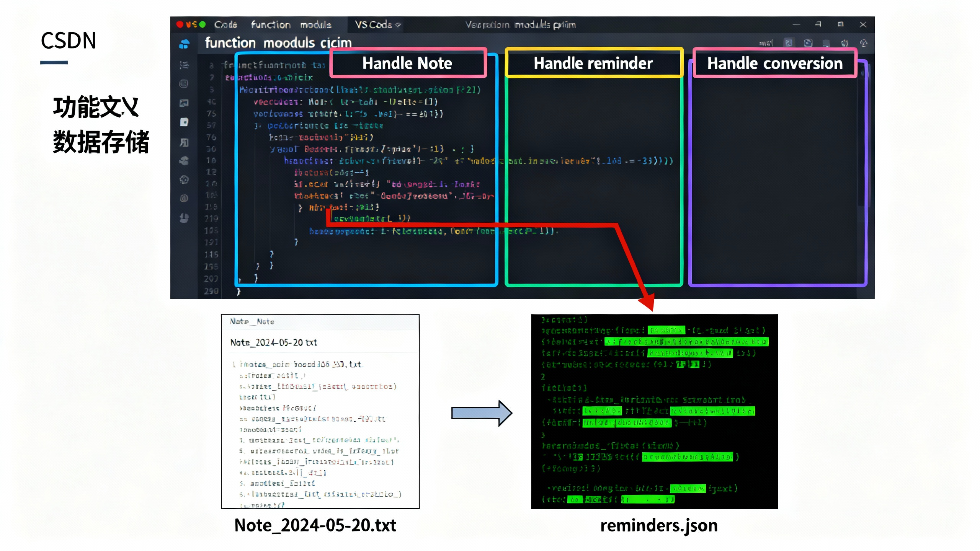
Task: Click the highlighted square icon in editor toolbar
Action: [789, 43]
